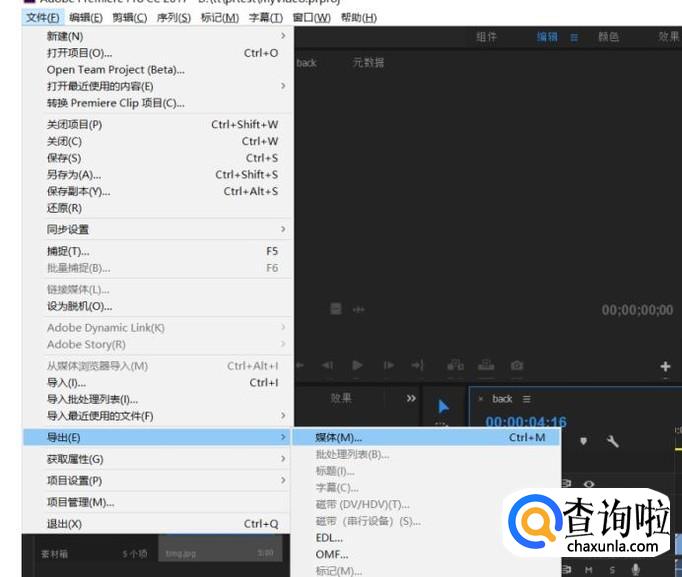Switch to the 颜色 workspace tab
Image resolution: width=682 pixels, height=577 pixels.
(608, 37)
